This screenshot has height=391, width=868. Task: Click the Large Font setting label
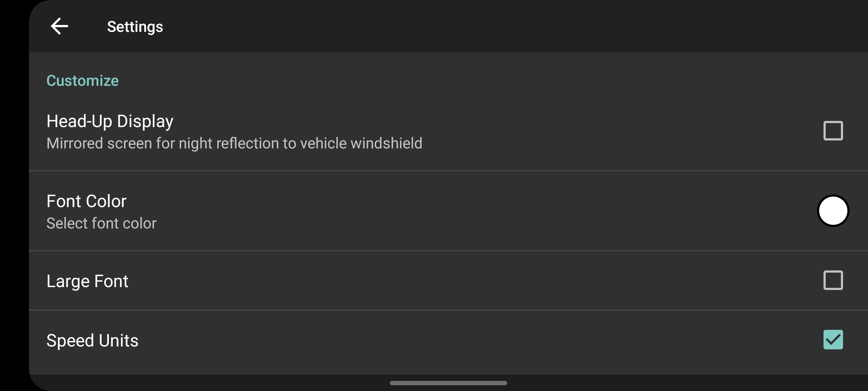click(87, 281)
